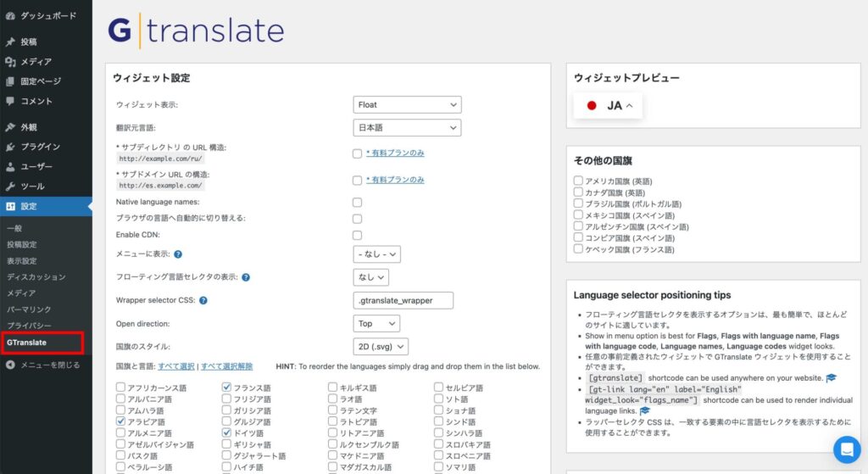Screen dimensions: 868x474
Task: Check アメリカ国旗 (英語) checkbox
Action: pos(578,181)
